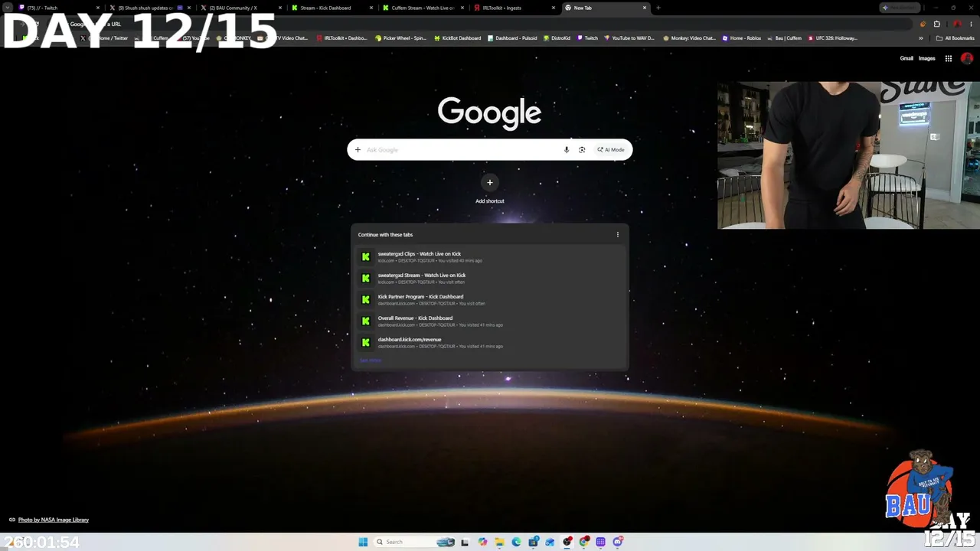Image resolution: width=980 pixels, height=551 pixels.
Task: Open dashboard.kick.com/revenue entry
Action: (490, 343)
